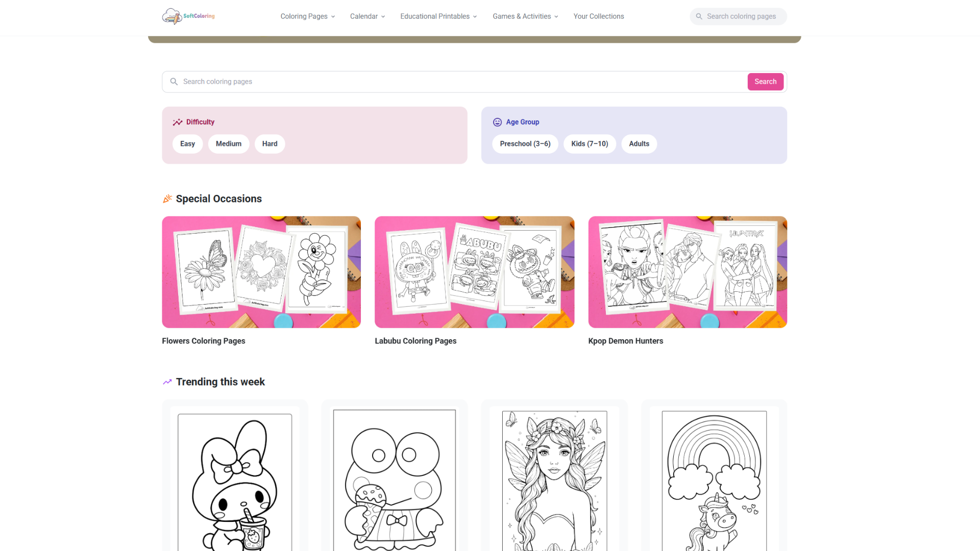Click the SoftColoring logo

coord(188,16)
